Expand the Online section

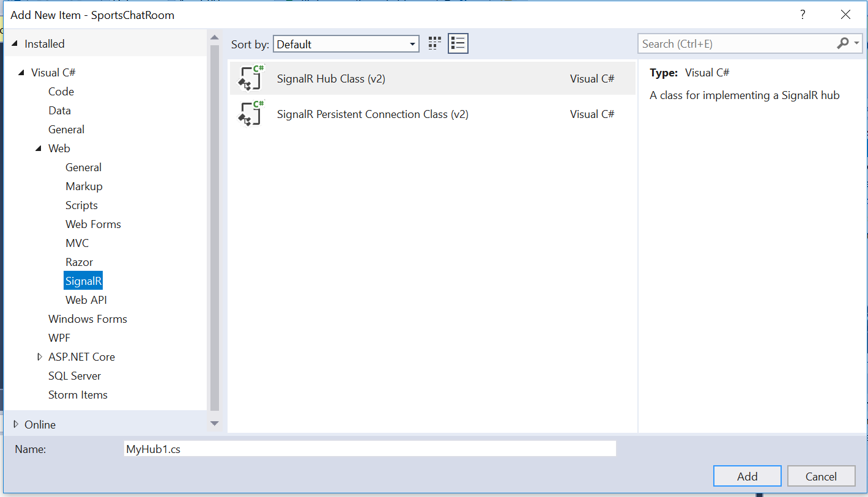(16, 424)
